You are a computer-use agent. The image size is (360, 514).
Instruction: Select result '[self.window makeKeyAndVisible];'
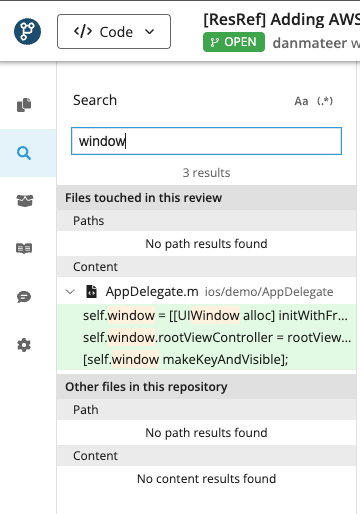pos(207,359)
